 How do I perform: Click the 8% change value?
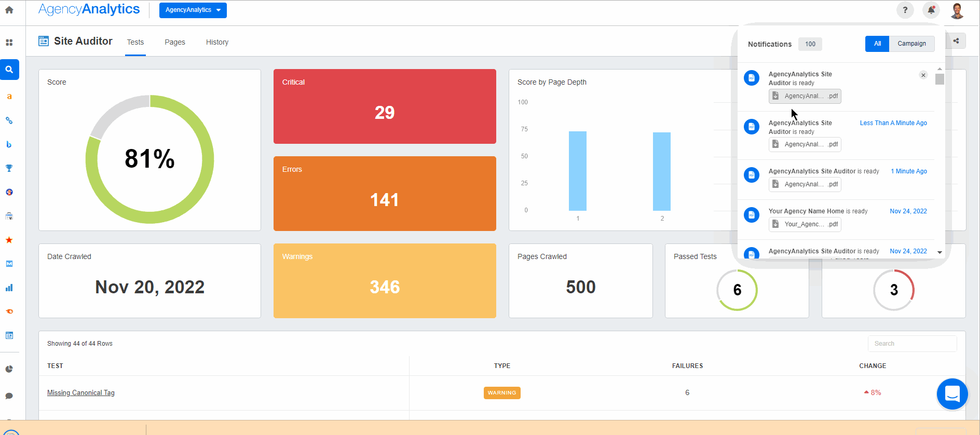(x=873, y=393)
